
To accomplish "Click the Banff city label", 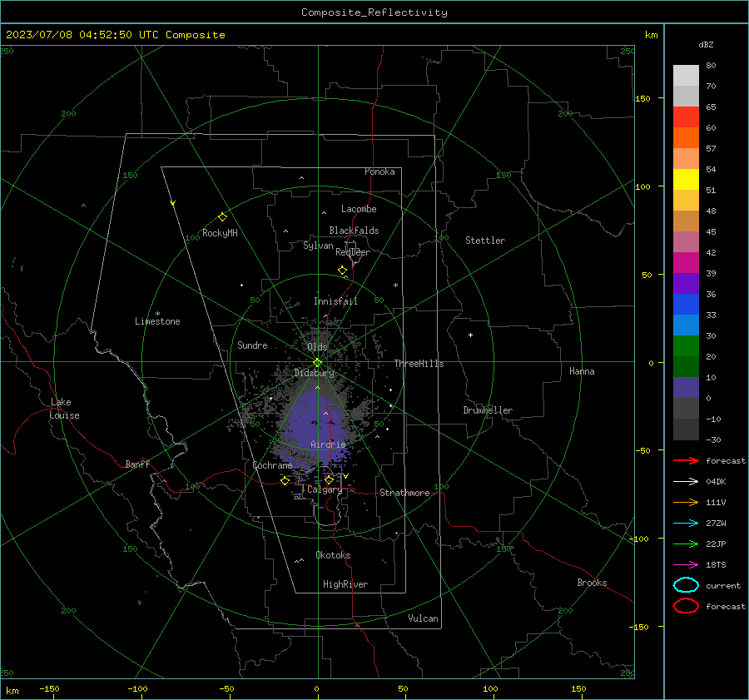I will coord(137,464).
